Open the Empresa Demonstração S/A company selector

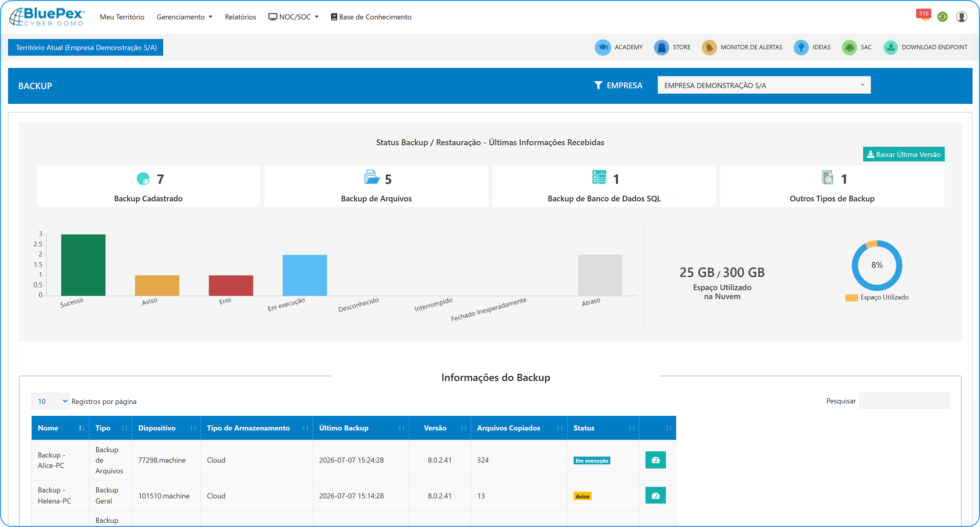[x=764, y=85]
